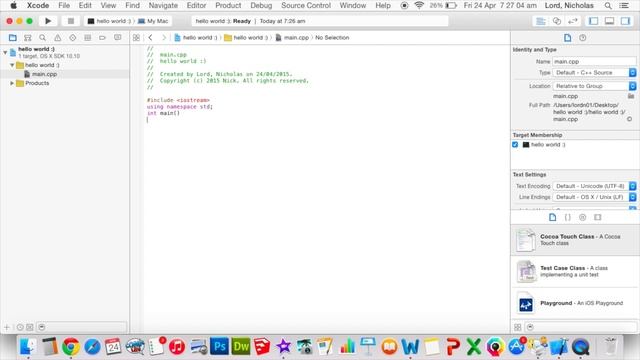The width and height of the screenshot is (640, 360).
Task: Open the Find navigator
Action: tap(42, 38)
